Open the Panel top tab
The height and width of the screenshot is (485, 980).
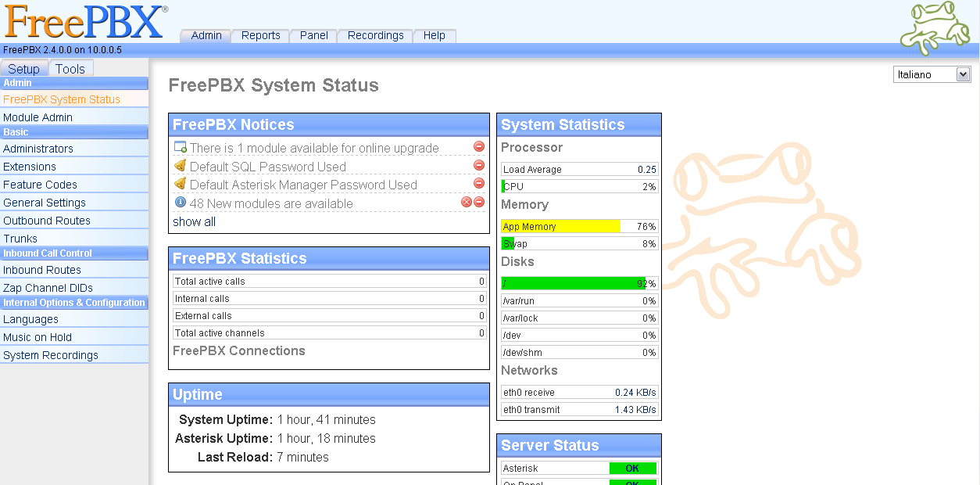[313, 36]
